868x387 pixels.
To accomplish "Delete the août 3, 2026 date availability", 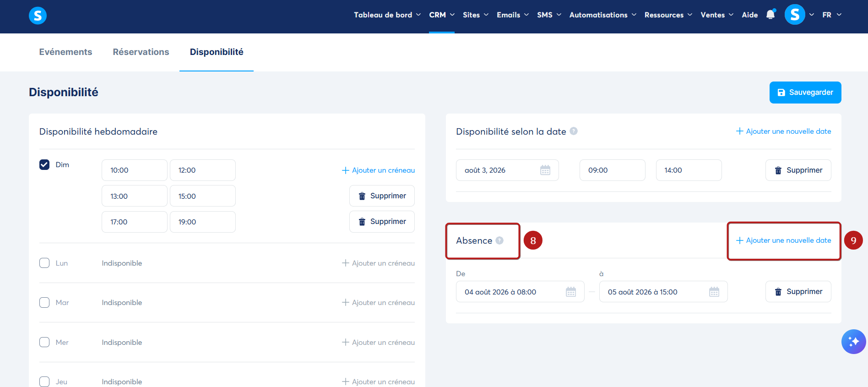I will click(x=798, y=170).
